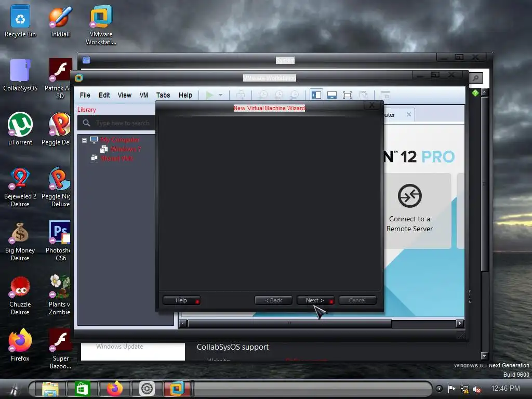This screenshot has height=399, width=532.
Task: Select the Windows 7 virtual machine entry
Action: click(126, 149)
